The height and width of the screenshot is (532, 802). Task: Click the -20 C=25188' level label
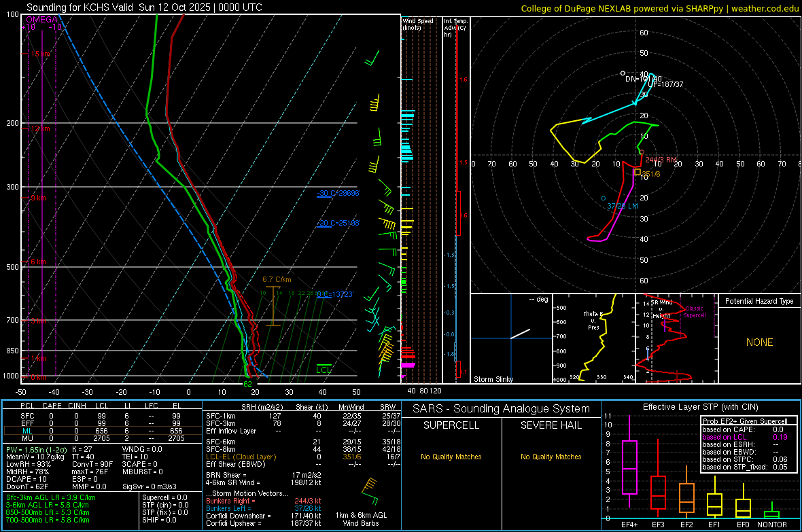tap(338, 223)
